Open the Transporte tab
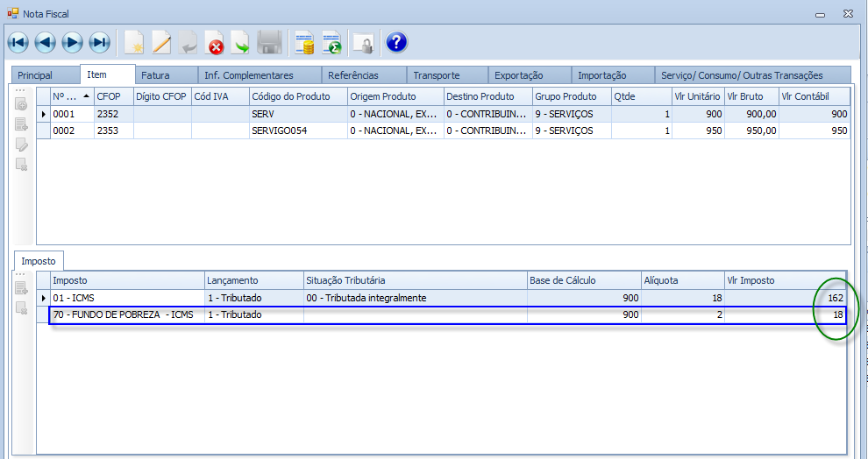Viewport: 868px width, 459px height. coord(436,75)
